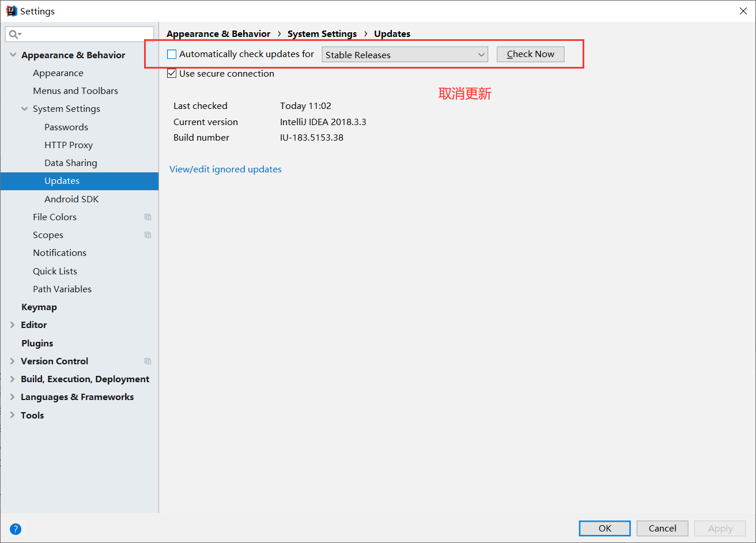Open Quick Lists settings
This screenshot has height=543, width=756.
point(55,271)
